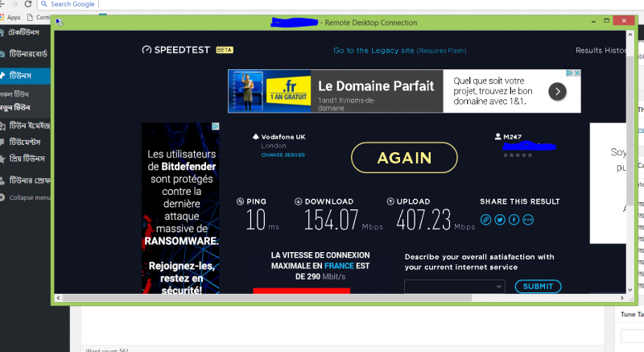The height and width of the screenshot is (352, 644).
Task: Open the satisfaction rating dropdown
Action: click(x=455, y=286)
